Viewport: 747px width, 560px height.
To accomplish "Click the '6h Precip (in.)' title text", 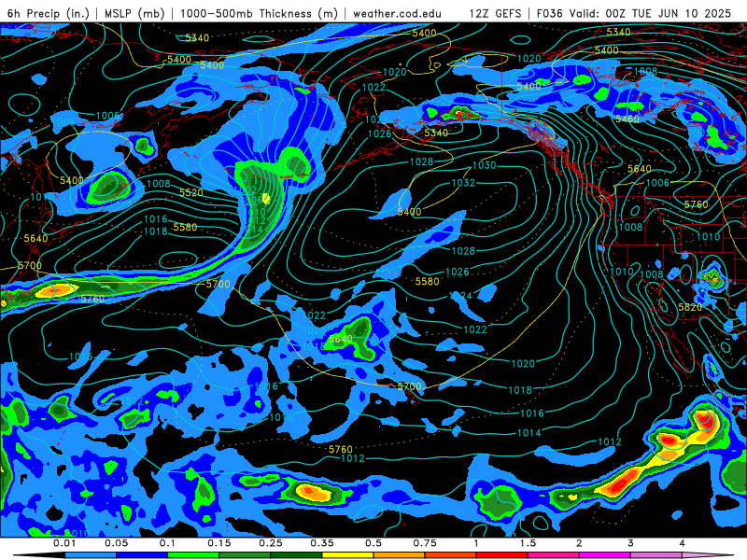I will click(x=49, y=13).
